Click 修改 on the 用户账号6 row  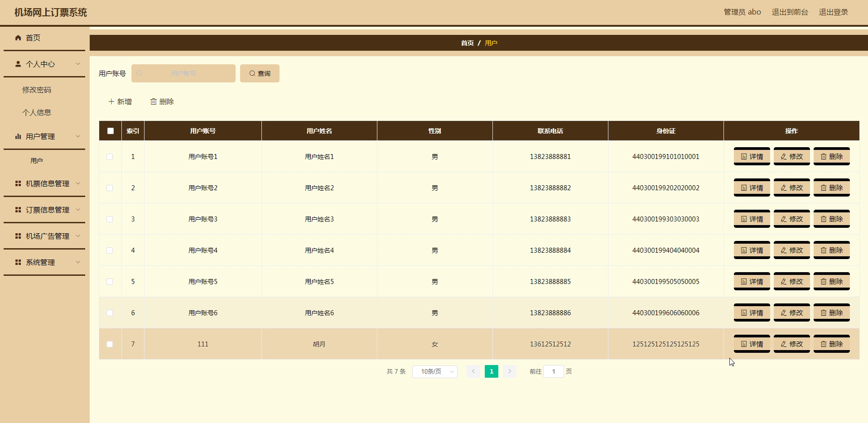coord(792,312)
